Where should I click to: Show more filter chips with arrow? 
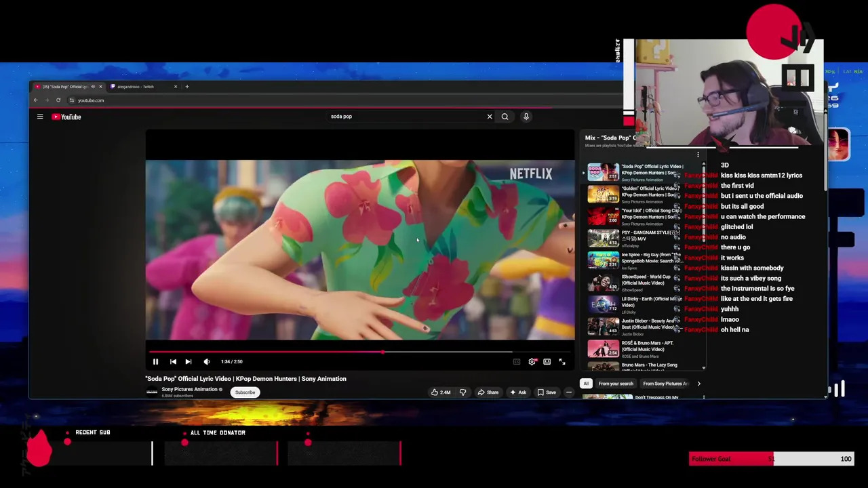tap(699, 384)
